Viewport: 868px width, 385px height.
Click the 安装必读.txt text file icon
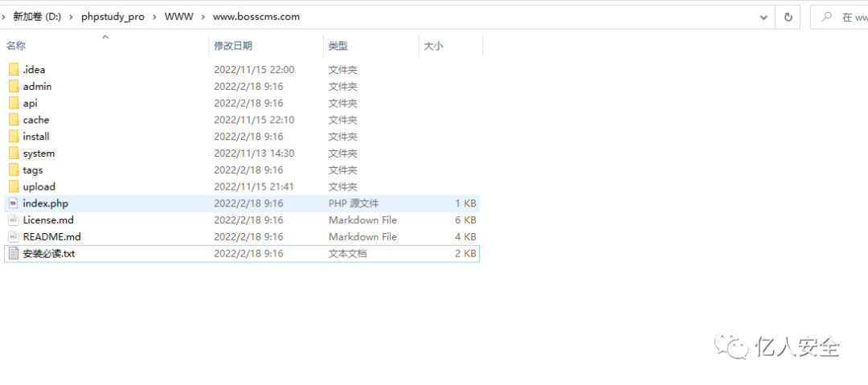(14, 254)
